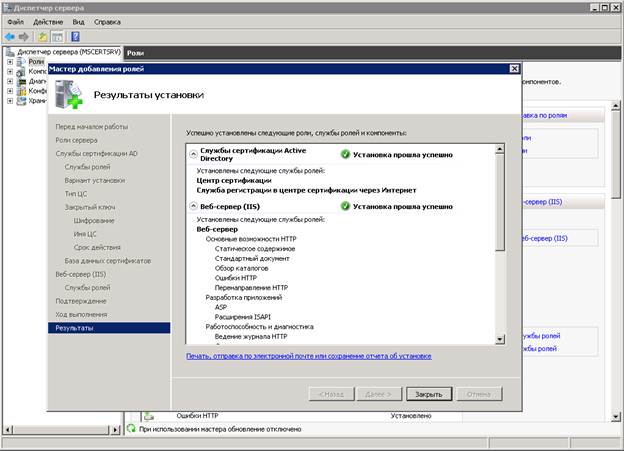624x451 pixels.
Task: Click Ведение журнала HTTP in the results list
Action: [251, 336]
